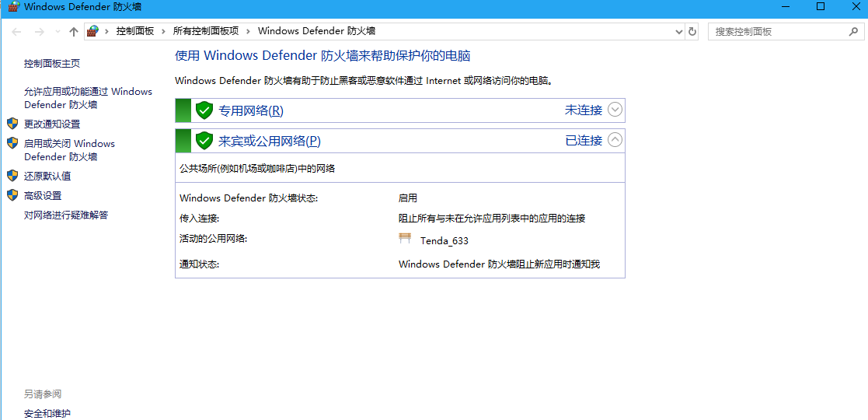Click 启用 firewall status value

pyautogui.click(x=407, y=198)
